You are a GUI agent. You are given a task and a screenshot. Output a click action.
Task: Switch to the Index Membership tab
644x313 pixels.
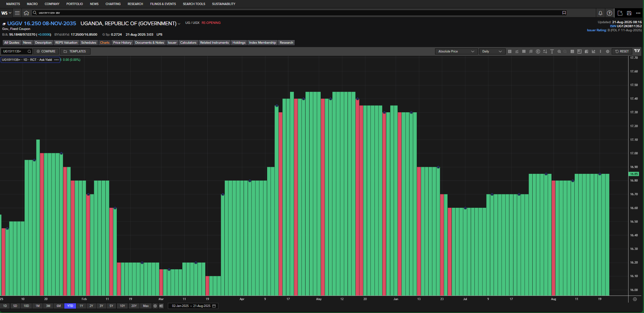[x=262, y=43]
